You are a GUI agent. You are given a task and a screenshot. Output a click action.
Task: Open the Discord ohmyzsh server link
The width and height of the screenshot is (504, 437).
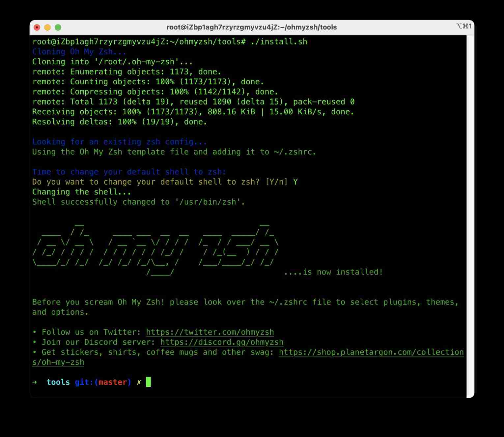pyautogui.click(x=222, y=342)
